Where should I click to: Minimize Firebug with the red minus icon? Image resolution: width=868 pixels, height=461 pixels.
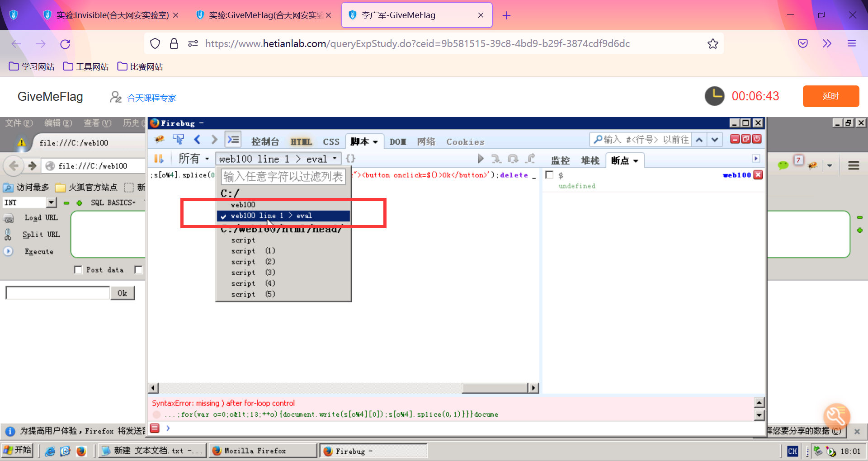pos(735,139)
